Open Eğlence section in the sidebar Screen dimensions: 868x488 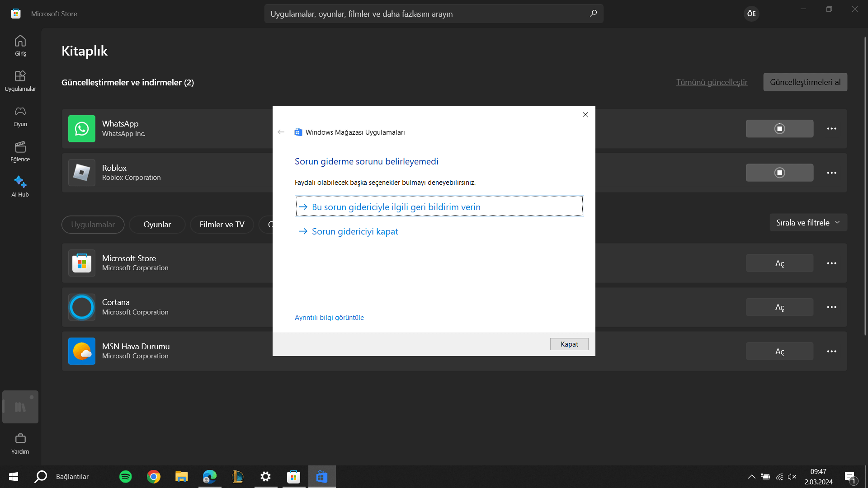[20, 151]
